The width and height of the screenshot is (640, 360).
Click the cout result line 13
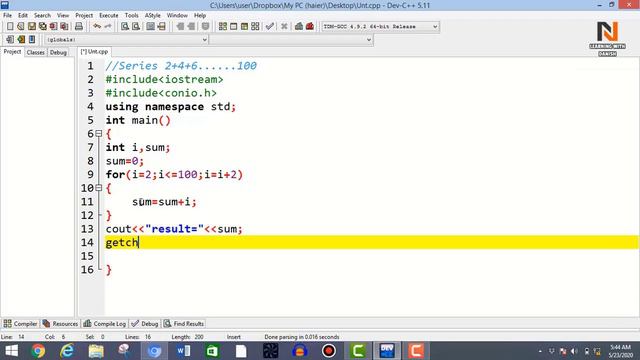(x=174, y=229)
